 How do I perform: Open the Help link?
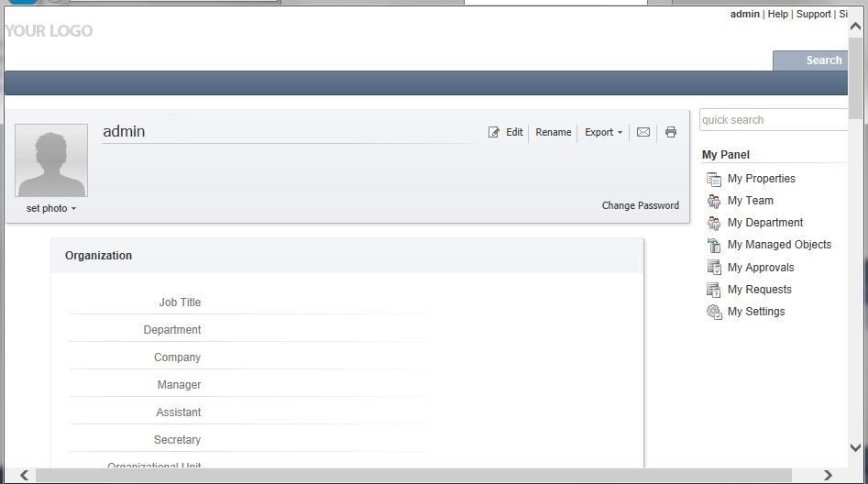[x=778, y=14]
